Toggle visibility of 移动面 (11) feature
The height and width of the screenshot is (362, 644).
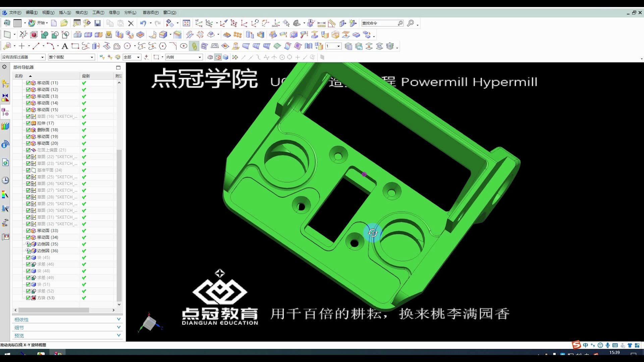[x=28, y=83]
